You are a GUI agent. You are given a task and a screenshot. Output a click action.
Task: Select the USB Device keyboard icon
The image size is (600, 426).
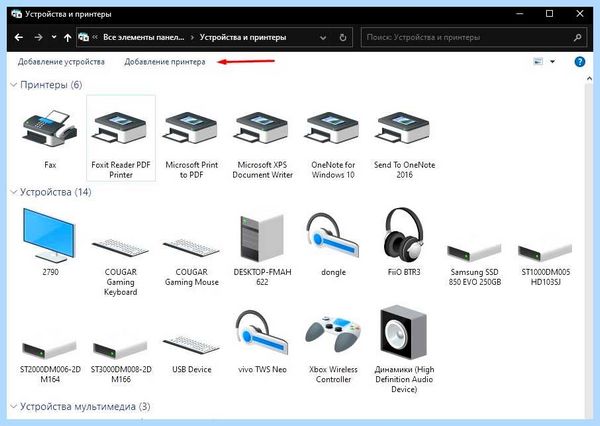click(191, 345)
